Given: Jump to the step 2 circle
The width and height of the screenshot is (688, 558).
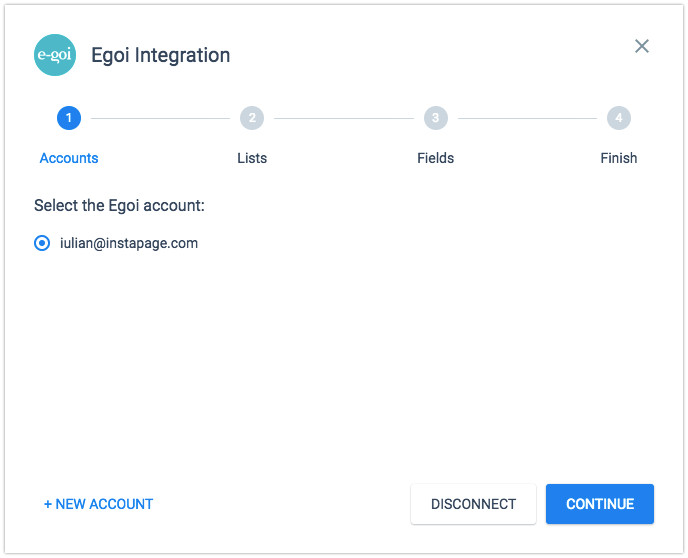Looking at the screenshot, I should (252, 118).
